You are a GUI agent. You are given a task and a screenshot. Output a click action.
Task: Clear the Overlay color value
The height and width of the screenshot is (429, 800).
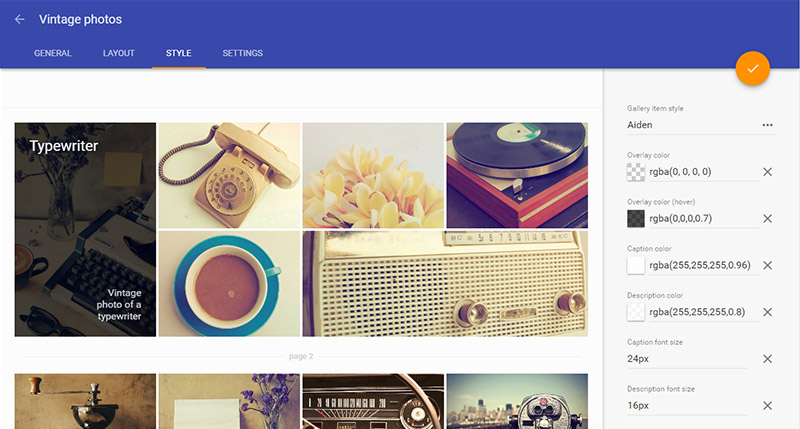[x=767, y=172]
